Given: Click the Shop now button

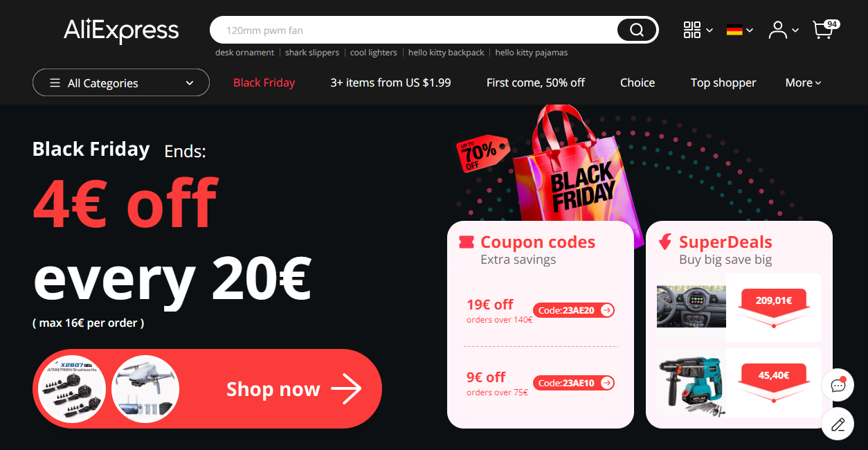Looking at the screenshot, I should coord(207,388).
